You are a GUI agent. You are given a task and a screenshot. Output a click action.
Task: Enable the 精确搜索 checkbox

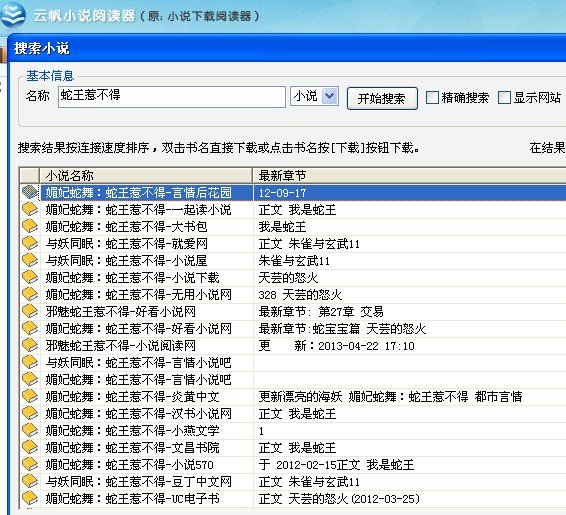432,97
